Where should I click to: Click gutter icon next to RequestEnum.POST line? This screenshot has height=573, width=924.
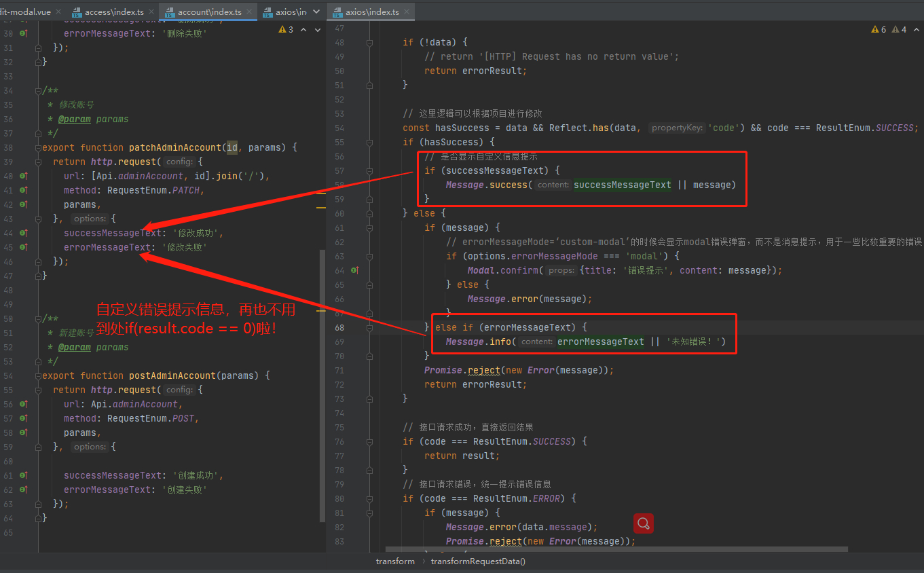24,418
